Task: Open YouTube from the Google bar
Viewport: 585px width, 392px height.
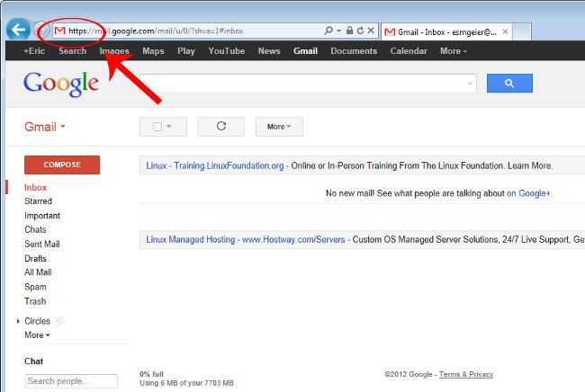Action: coord(226,51)
